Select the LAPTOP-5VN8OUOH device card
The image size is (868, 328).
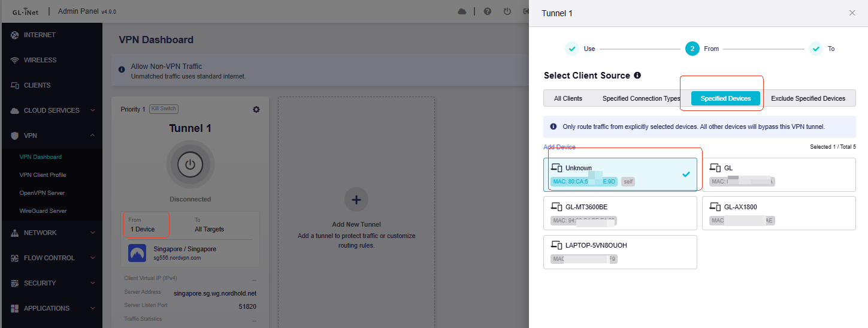[620, 252]
